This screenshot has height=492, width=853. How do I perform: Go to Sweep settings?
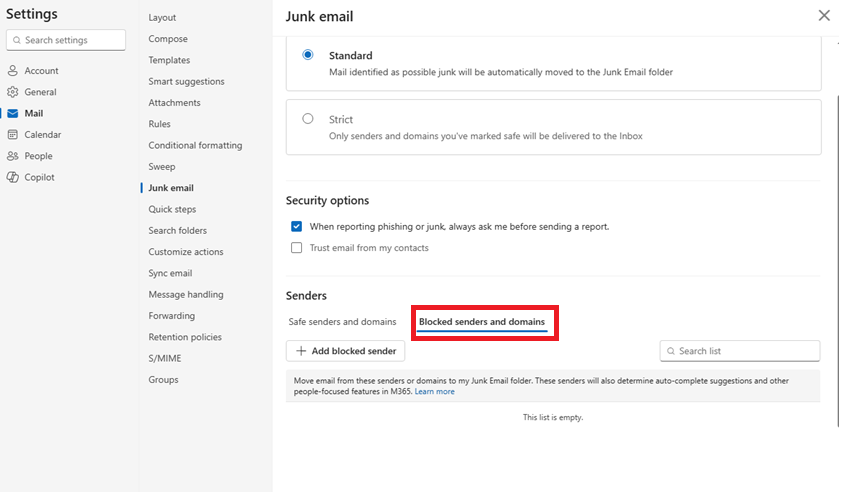click(162, 167)
